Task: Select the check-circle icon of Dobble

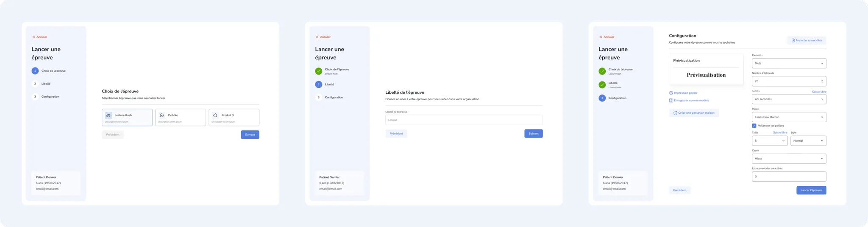Action: tap(162, 115)
